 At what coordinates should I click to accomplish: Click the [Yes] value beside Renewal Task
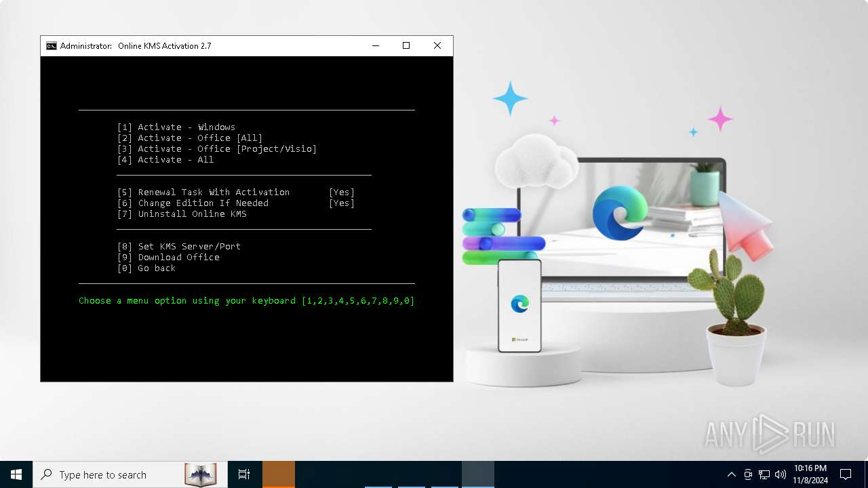pos(342,192)
